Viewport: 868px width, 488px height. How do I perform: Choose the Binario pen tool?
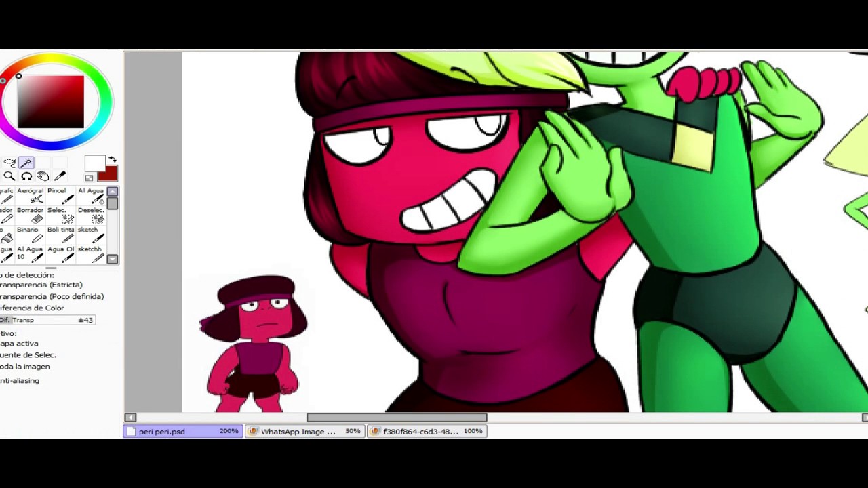pyautogui.click(x=31, y=235)
